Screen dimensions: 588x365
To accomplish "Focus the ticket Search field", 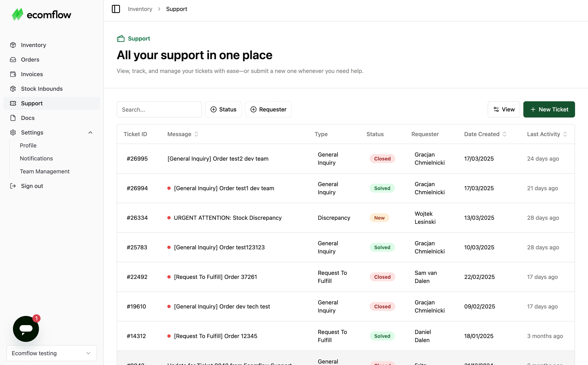I will coord(159,109).
